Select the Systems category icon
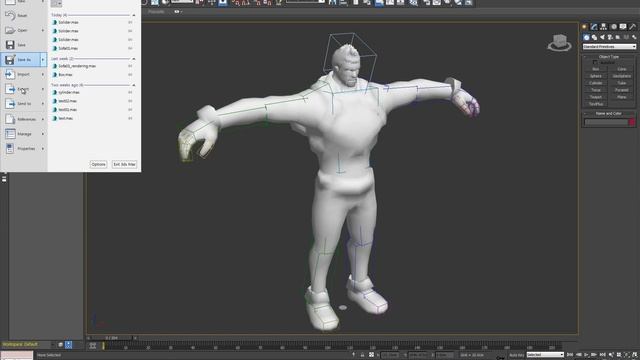 [x=634, y=37]
